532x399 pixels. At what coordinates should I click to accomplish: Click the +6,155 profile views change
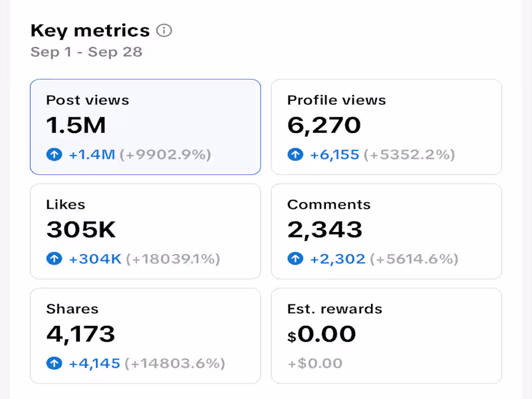point(334,155)
